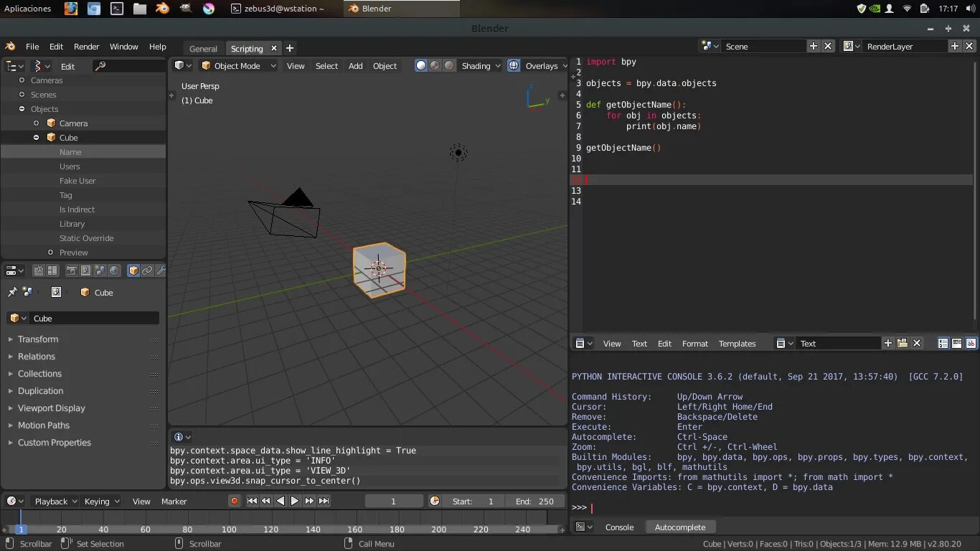980x551 pixels.
Task: Toggle word wrap in the text editor
Action: coord(956,344)
